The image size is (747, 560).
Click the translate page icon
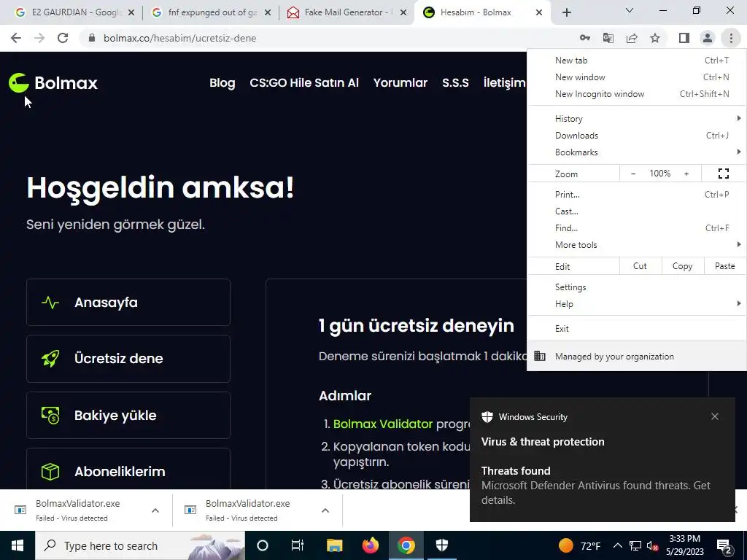[x=608, y=38]
